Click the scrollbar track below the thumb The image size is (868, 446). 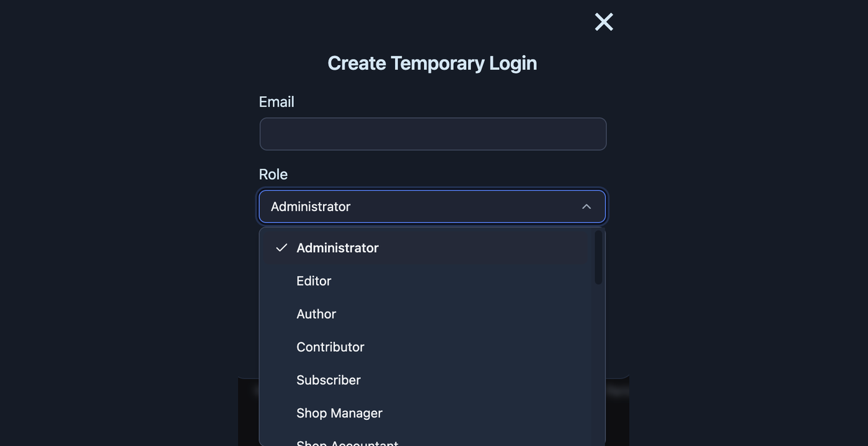598,365
